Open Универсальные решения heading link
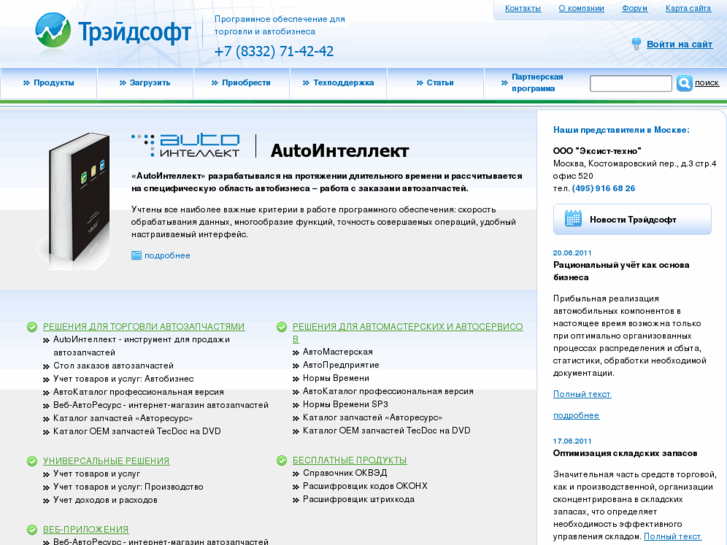The height and width of the screenshot is (545, 727). coord(106,461)
